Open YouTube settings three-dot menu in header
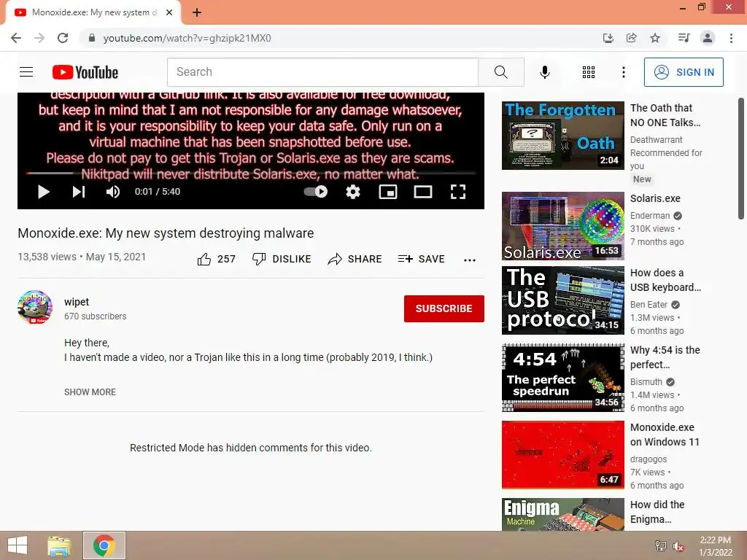 coord(623,72)
